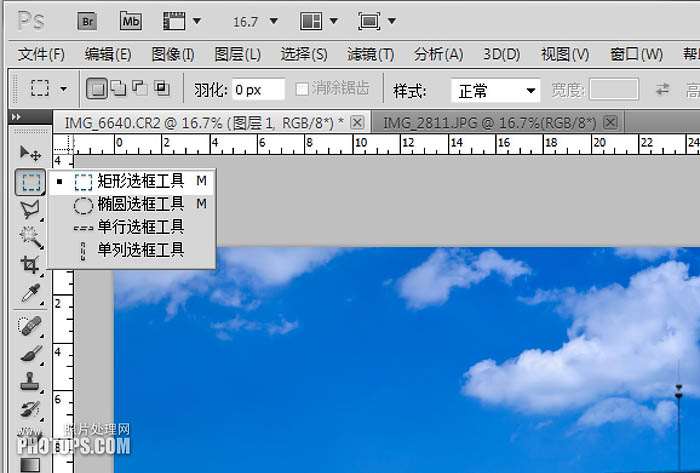Open the 图层(L) menu

[238, 54]
